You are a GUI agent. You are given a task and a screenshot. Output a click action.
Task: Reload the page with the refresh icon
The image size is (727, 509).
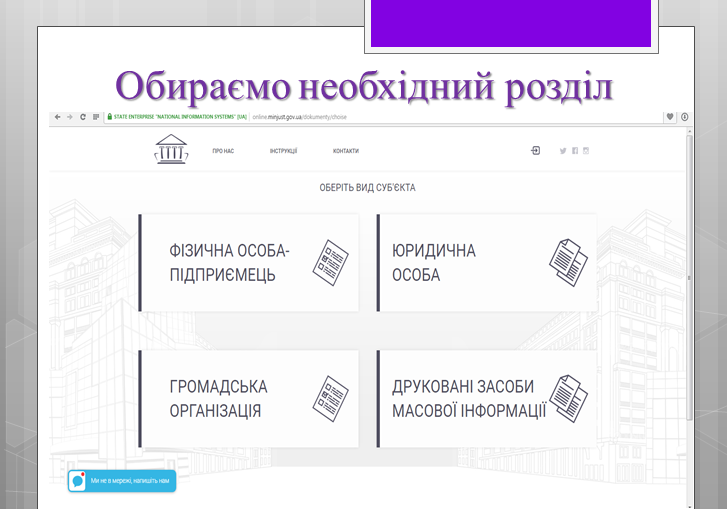[83, 117]
